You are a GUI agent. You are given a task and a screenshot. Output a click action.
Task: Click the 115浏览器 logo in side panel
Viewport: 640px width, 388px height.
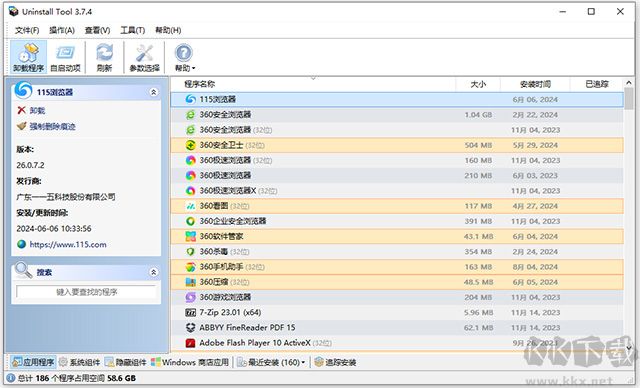[23, 90]
